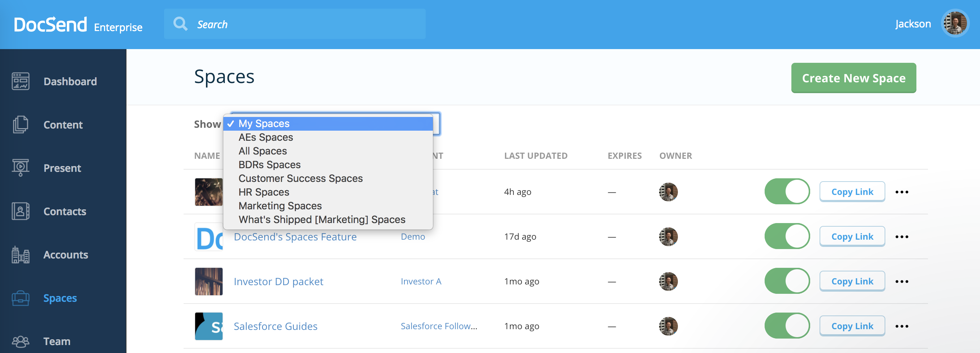The image size is (980, 353).
Task: Open the Dashboard sidebar icon
Action: tap(21, 81)
